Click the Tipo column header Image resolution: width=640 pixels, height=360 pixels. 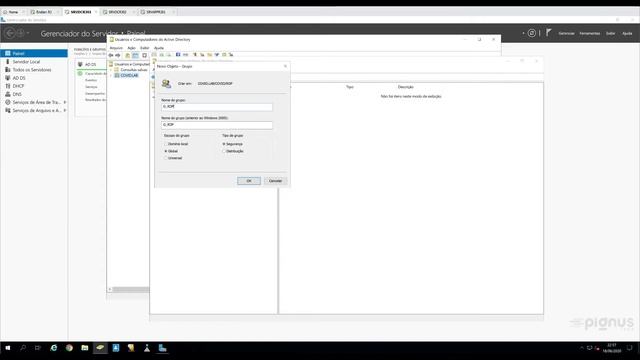click(350, 87)
